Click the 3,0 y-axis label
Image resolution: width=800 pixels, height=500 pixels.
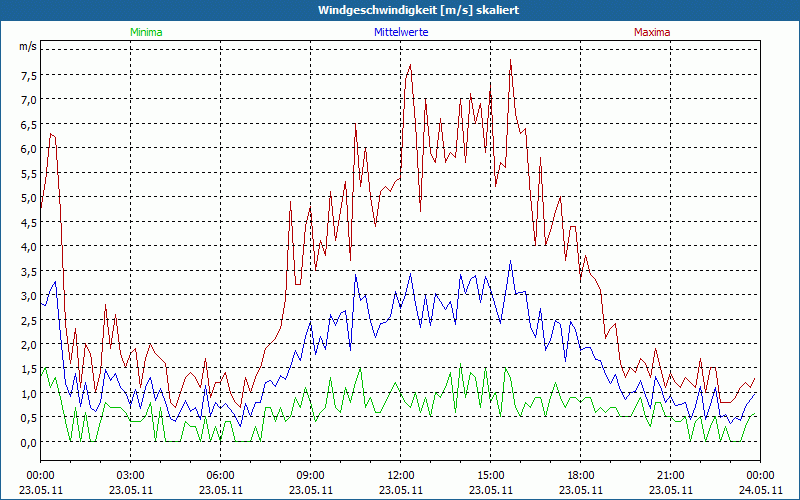coord(29,296)
